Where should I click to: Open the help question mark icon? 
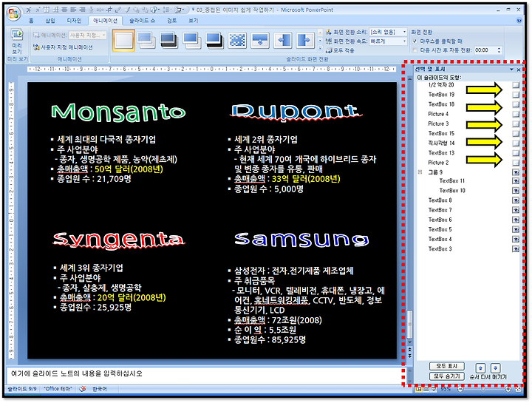click(x=519, y=21)
